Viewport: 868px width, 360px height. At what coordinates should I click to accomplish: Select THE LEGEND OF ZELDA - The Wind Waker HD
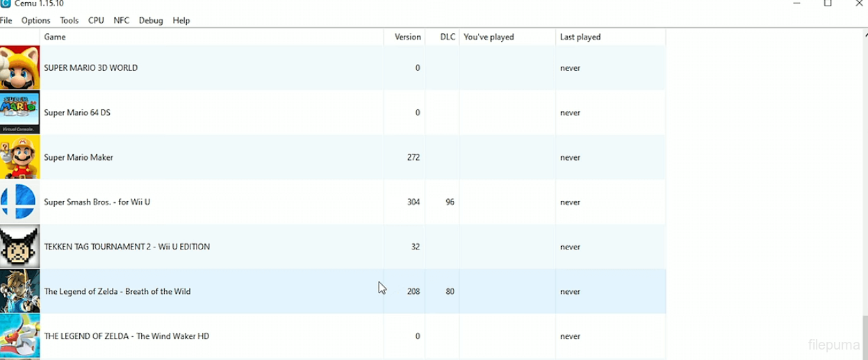coord(126,336)
